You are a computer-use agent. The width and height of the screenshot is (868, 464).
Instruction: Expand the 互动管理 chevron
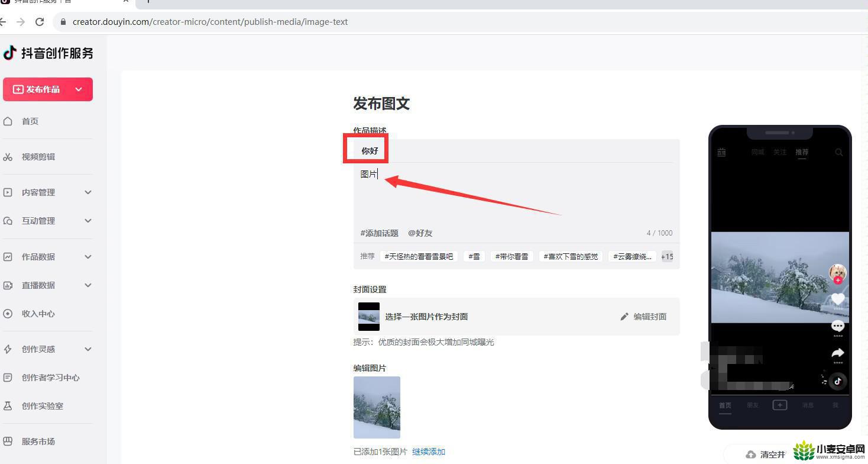[88, 221]
